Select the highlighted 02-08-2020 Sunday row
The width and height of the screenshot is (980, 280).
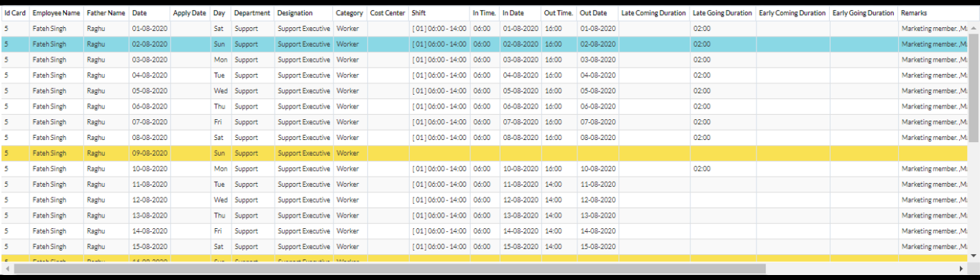485,45
